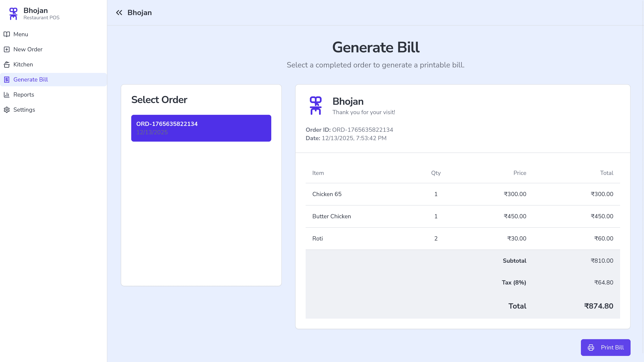
Task: Click the Reports bar chart icon
Action: point(7,95)
